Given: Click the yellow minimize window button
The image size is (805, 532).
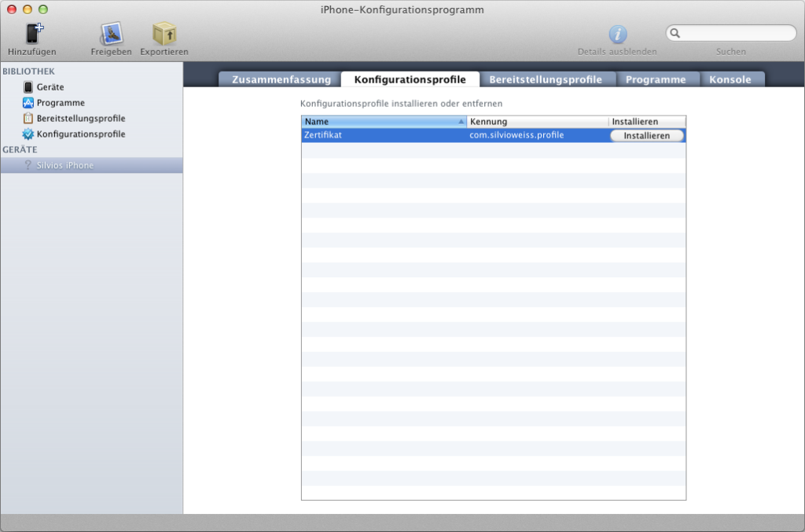Looking at the screenshot, I should [28, 9].
